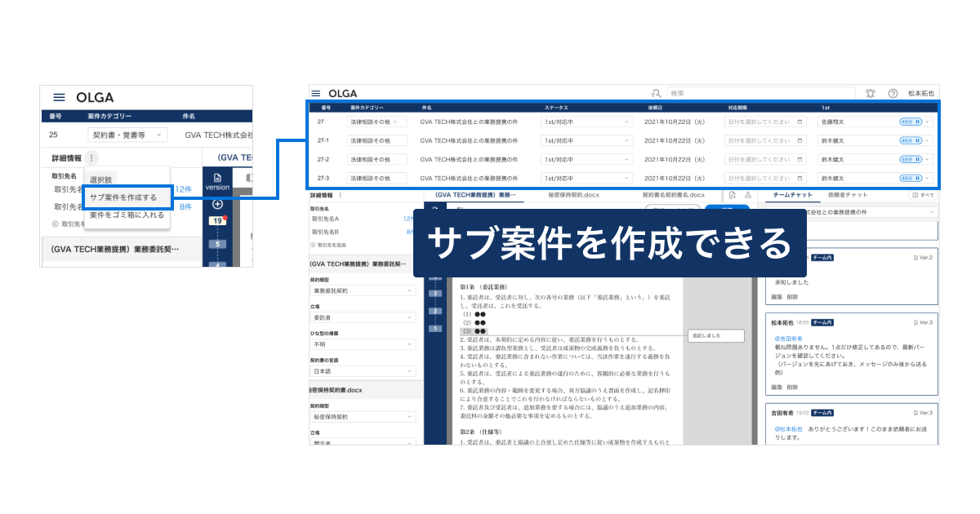This screenshot has width=980, height=514.
Task: Select version 19 marker in left panel
Action: 217,221
